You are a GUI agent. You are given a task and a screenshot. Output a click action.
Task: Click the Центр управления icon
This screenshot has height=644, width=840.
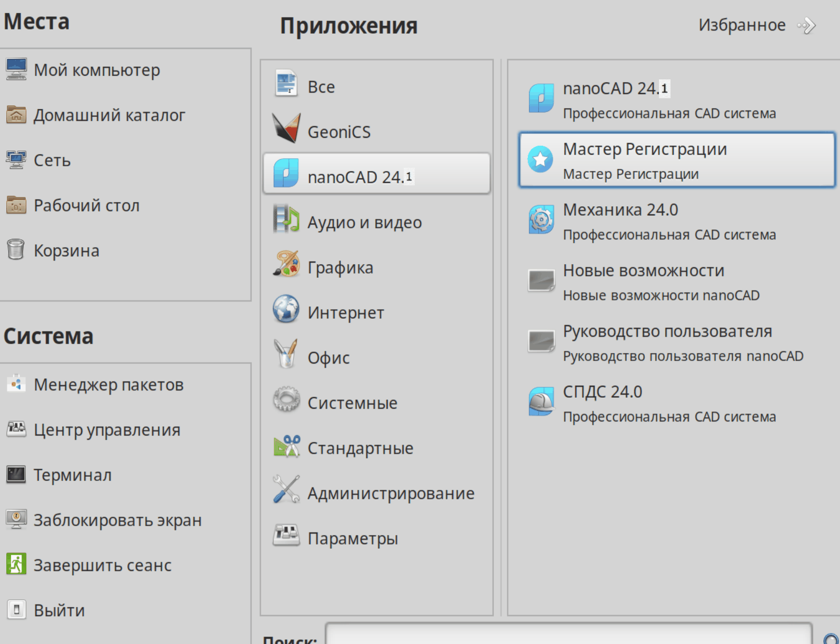click(16, 429)
